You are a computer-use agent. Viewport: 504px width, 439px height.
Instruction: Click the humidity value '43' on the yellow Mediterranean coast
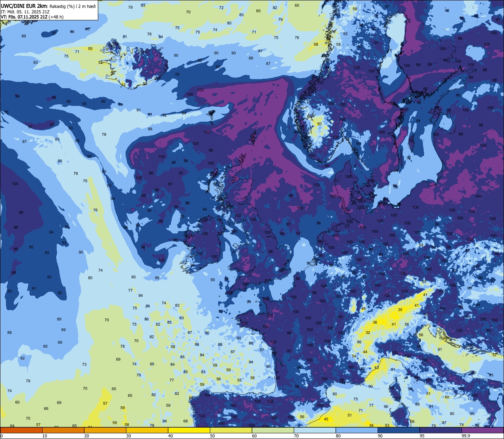click(376, 368)
